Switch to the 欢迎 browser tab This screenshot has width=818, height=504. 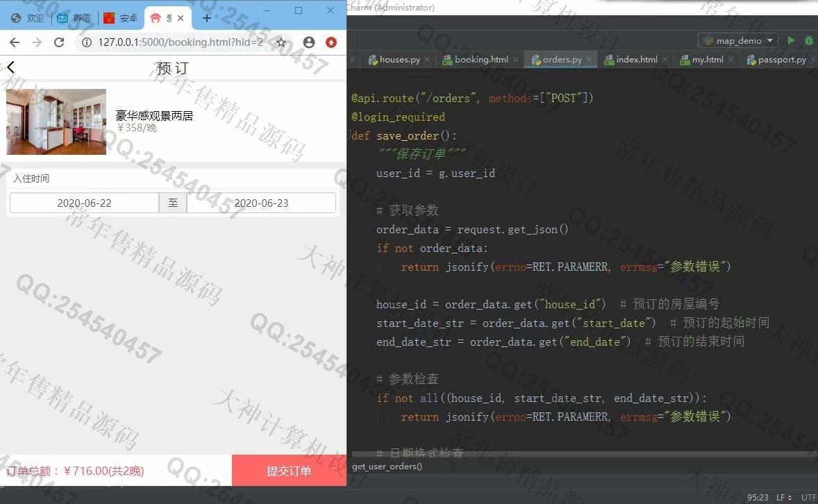point(28,18)
